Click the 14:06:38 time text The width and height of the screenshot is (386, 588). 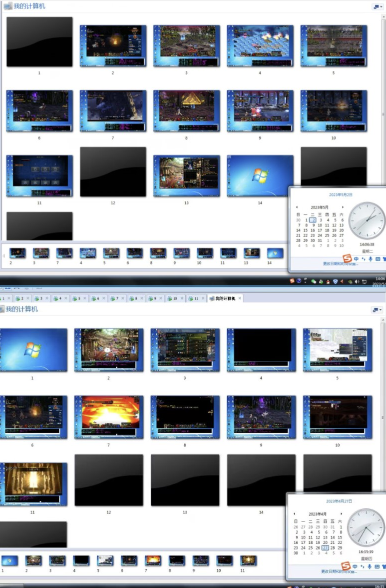coord(367,244)
